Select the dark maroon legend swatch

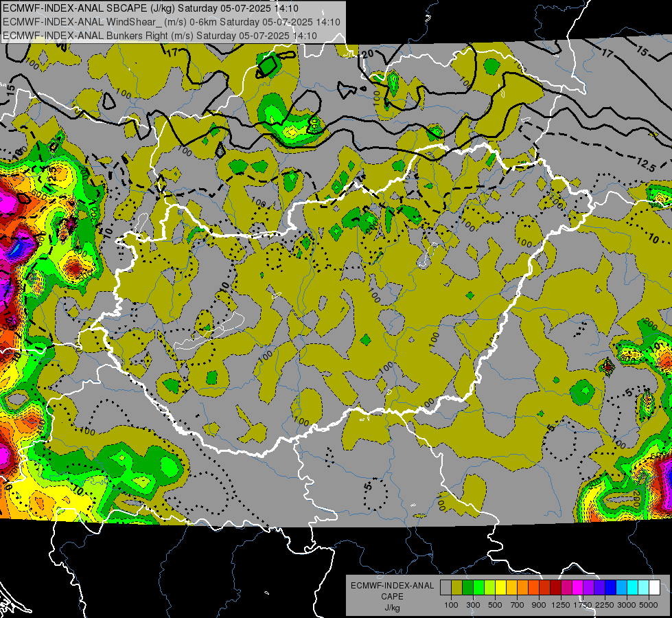click(x=555, y=588)
